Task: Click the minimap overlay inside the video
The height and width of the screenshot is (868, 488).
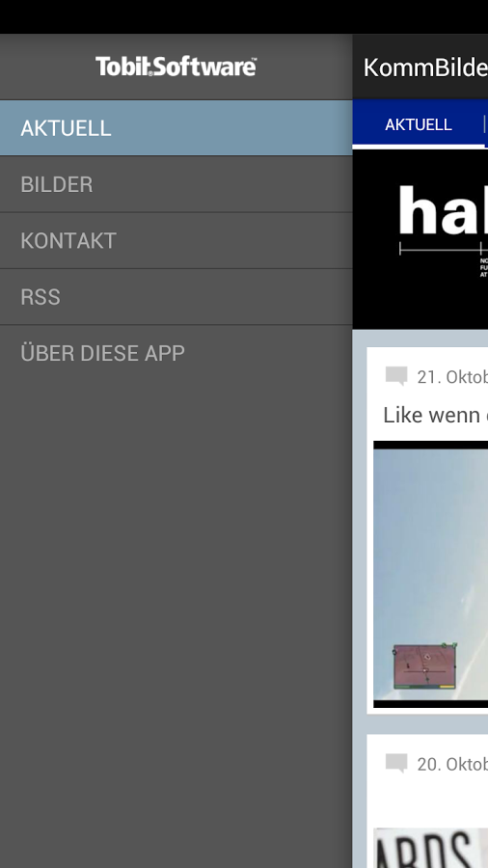Action: pos(425,665)
